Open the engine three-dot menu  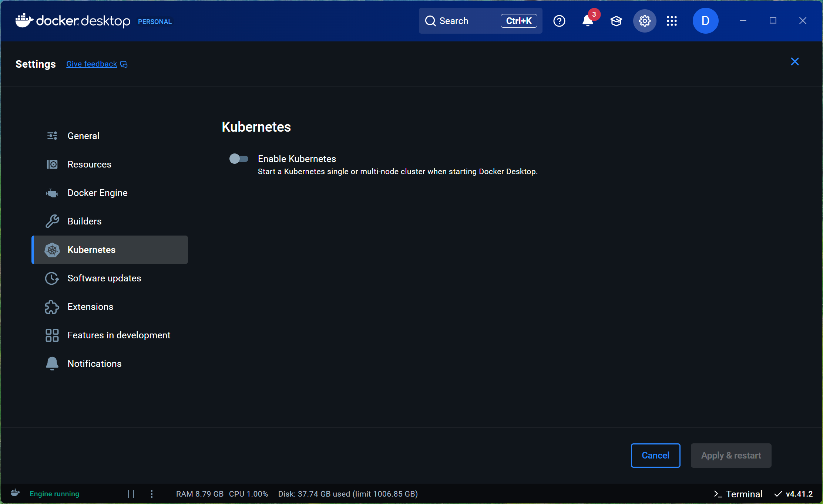tap(152, 494)
